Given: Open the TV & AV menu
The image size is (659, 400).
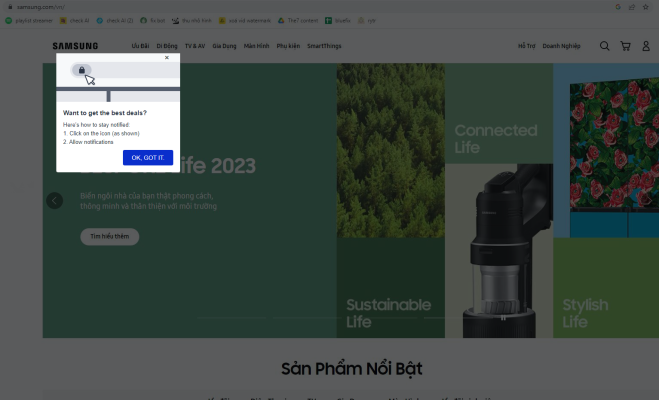Looking at the screenshot, I should 195,46.
